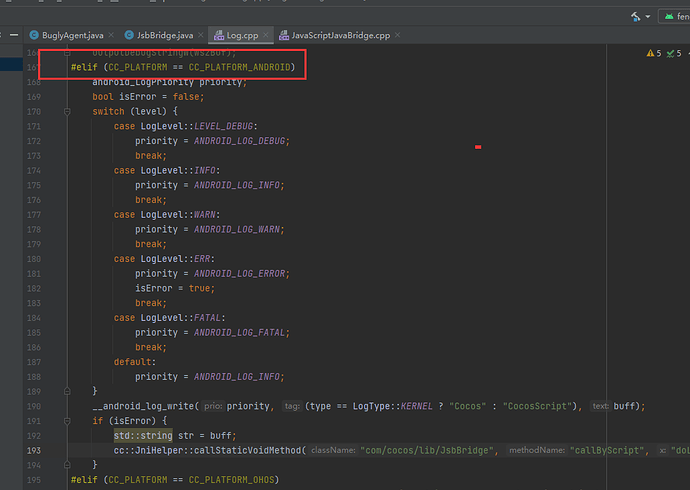The height and width of the screenshot is (490, 690).
Task: Click the "prio:" parameter hint
Action: (x=213, y=406)
